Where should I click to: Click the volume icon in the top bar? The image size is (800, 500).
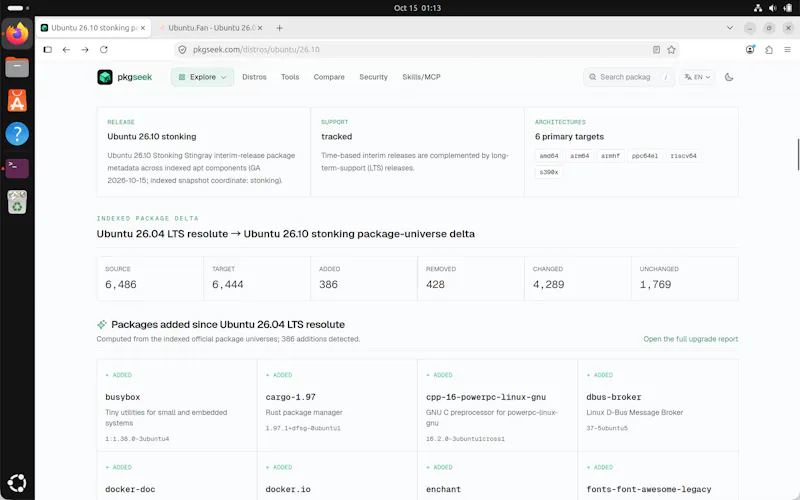772,8
